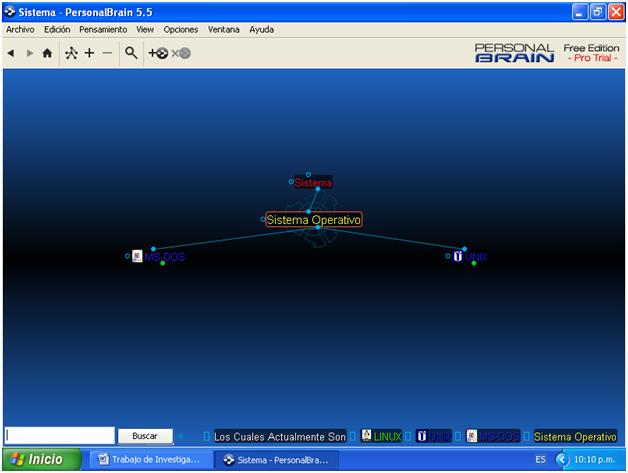Select the active Sistema Operativo thought
The image size is (628, 473).
[314, 219]
